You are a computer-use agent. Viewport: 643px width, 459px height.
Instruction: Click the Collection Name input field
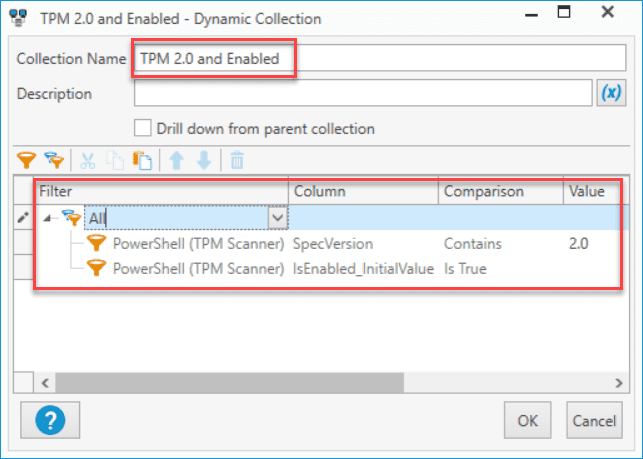[x=380, y=58]
